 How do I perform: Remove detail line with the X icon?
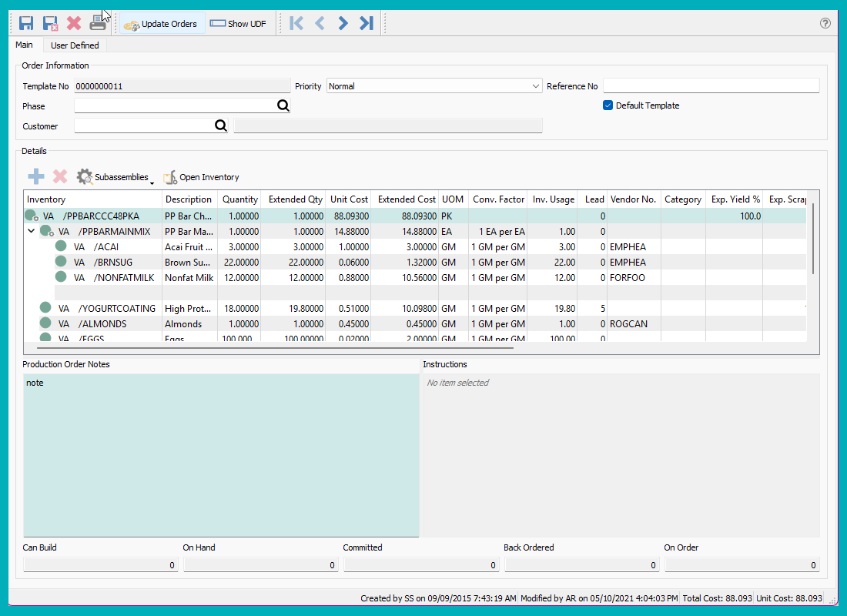pos(60,176)
